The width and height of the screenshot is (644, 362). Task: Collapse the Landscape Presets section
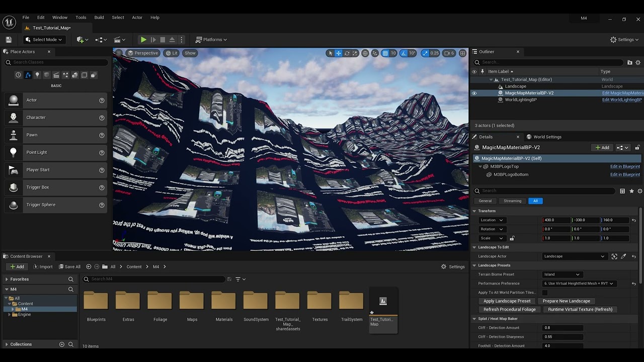click(474, 265)
